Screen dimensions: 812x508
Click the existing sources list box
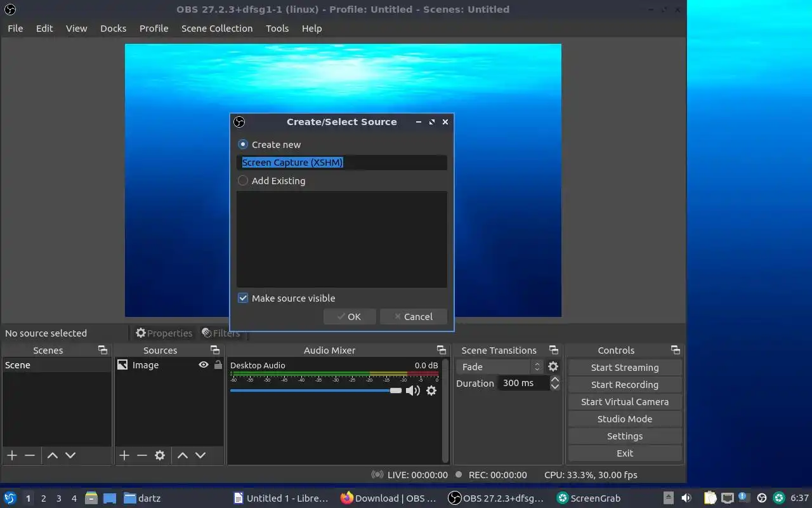point(342,239)
